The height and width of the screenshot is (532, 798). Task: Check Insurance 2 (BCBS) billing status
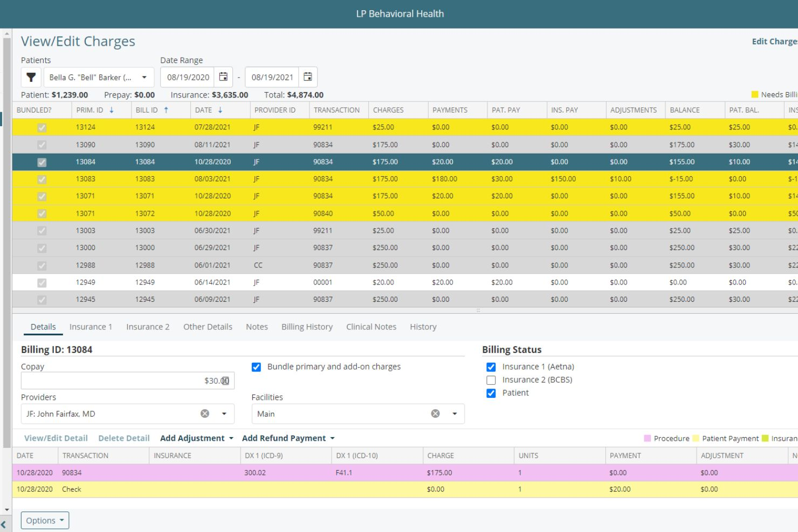[x=491, y=380]
